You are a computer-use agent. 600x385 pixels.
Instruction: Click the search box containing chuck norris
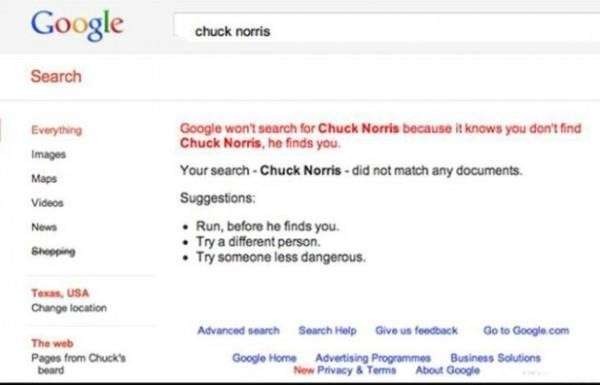pyautogui.click(x=386, y=31)
